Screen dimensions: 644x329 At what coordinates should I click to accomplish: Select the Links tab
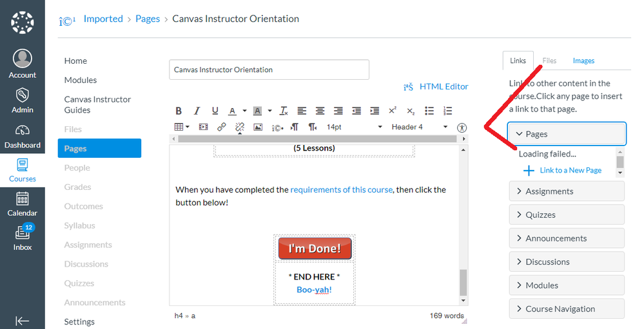click(518, 61)
